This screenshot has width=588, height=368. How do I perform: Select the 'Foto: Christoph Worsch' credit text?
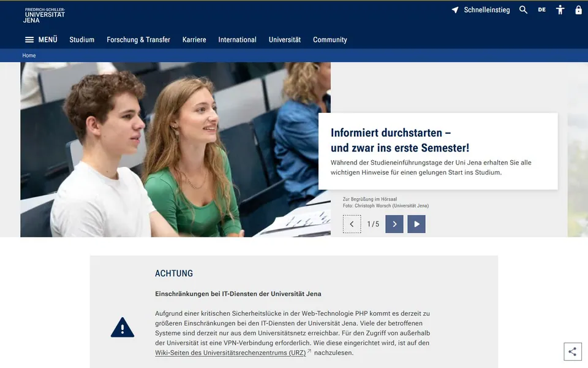coord(385,206)
